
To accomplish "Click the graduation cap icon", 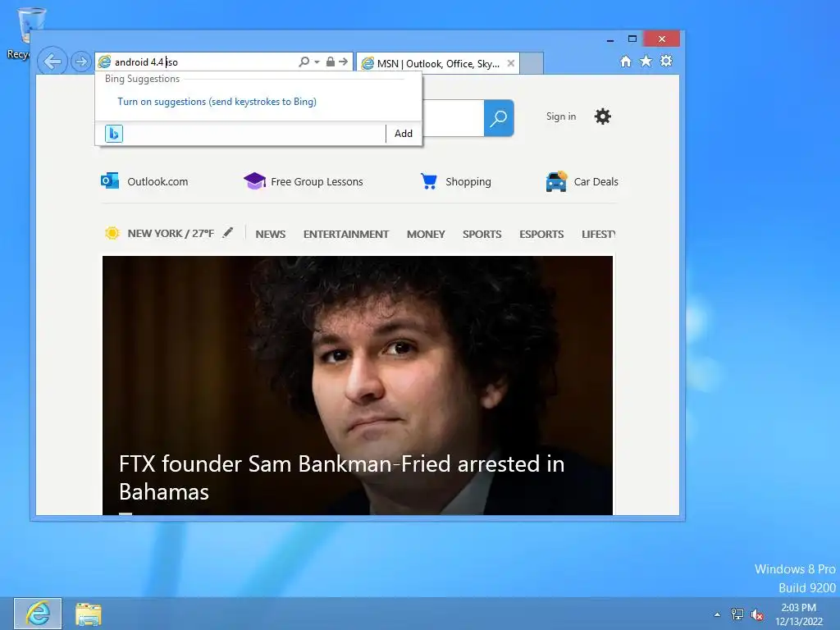I will click(254, 181).
